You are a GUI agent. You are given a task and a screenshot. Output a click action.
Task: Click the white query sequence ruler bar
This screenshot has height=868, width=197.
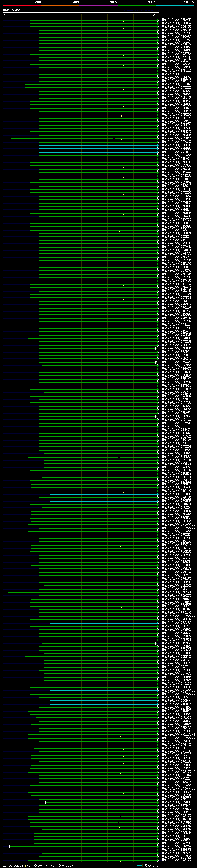click(x=81, y=12)
